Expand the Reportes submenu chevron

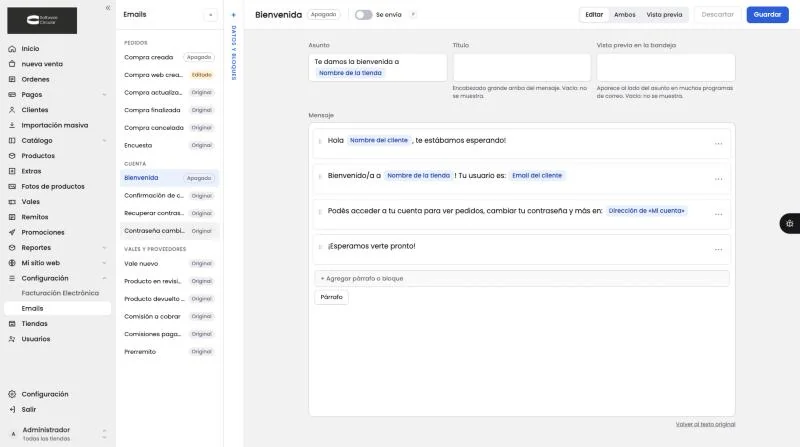104,247
